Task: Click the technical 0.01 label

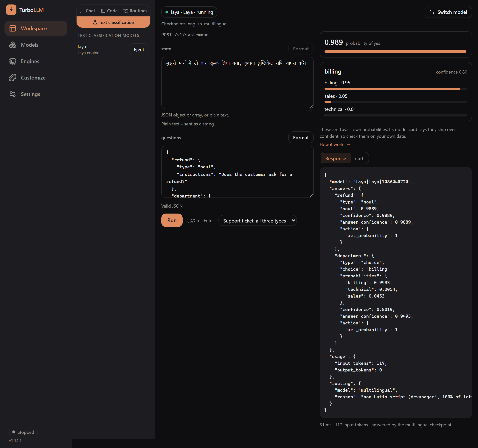Action: [x=340, y=109]
